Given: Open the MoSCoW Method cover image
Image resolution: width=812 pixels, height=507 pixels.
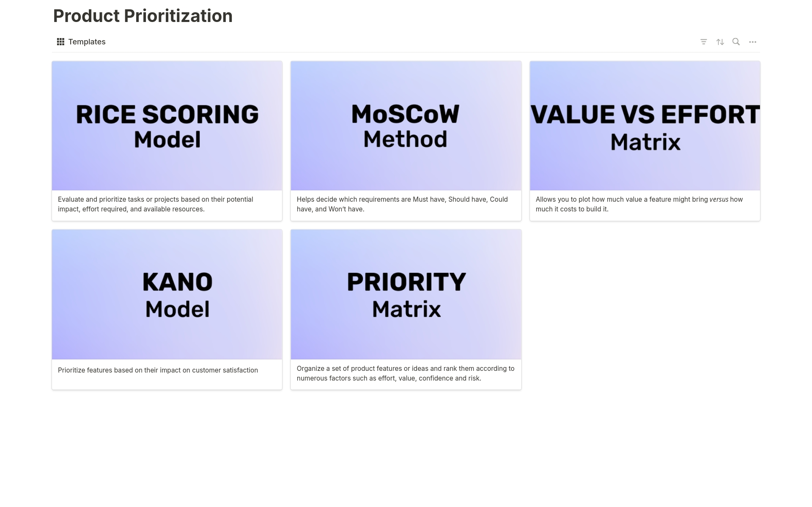Looking at the screenshot, I should click(x=406, y=126).
